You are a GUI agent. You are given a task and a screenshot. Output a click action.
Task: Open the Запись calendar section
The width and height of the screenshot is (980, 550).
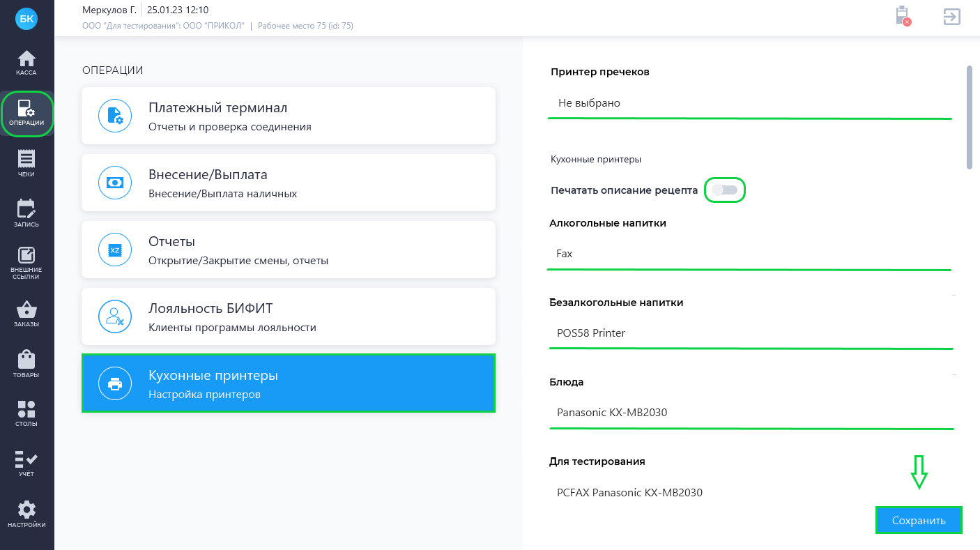[26, 214]
